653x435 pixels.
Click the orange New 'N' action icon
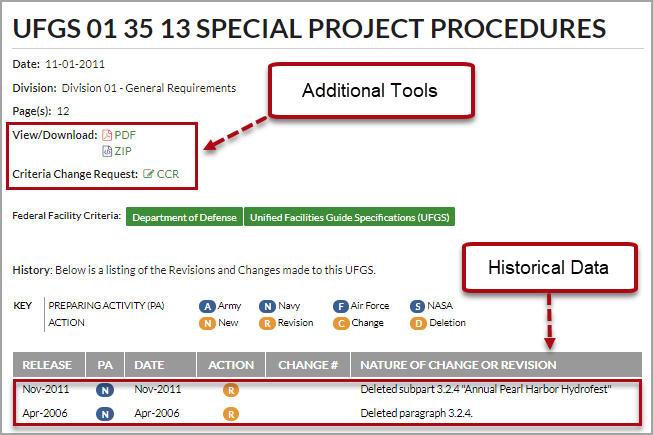tap(207, 323)
